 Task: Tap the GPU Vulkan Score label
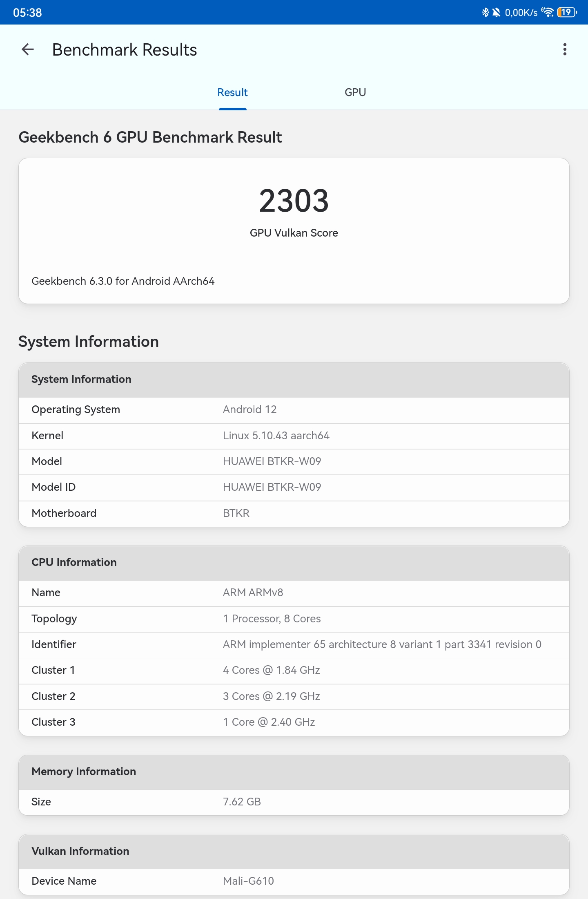pyautogui.click(x=294, y=233)
